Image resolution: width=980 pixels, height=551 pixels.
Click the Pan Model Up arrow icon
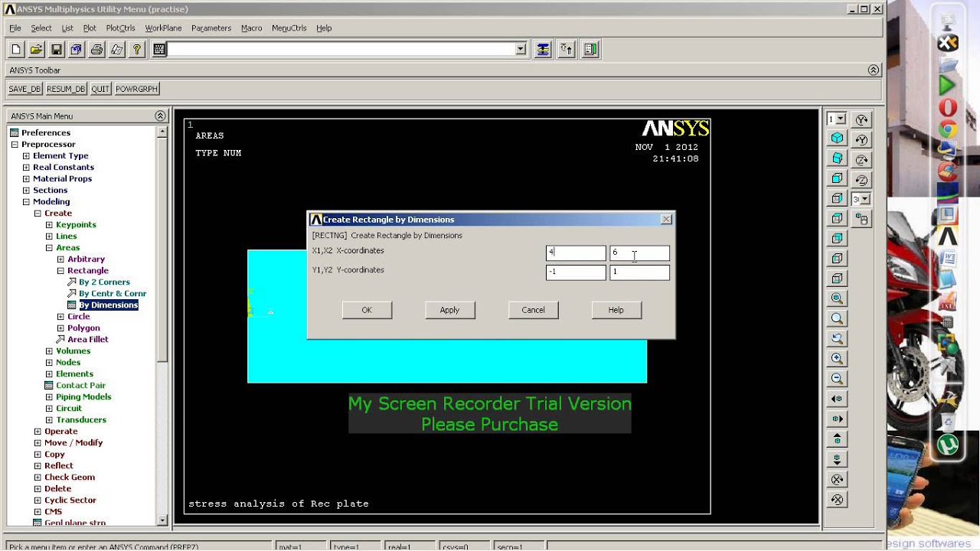[x=837, y=439]
